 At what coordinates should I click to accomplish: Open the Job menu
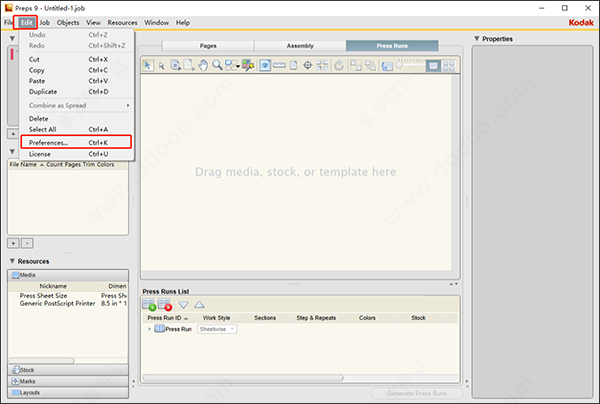pos(45,23)
